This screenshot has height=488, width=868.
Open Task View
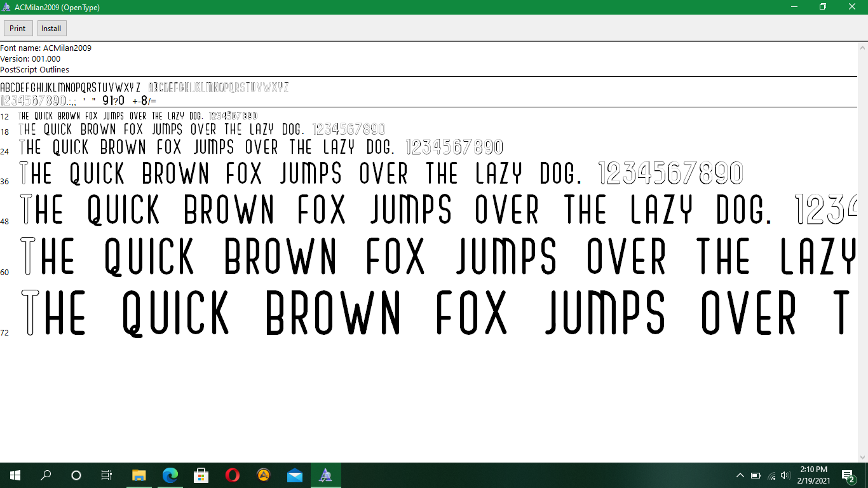(107, 475)
